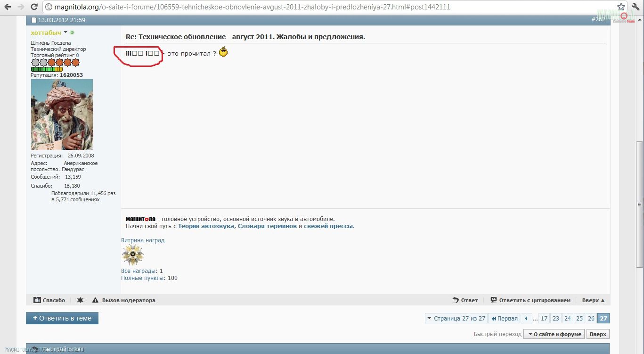644x354 pixels.
Task: Go to the previous page arrow in pagination
Action: [526, 318]
